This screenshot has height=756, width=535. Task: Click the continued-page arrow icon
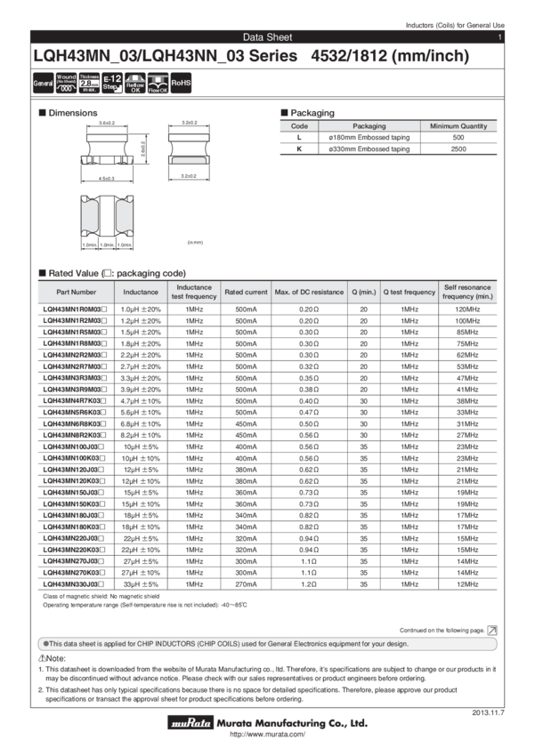pos(492,631)
